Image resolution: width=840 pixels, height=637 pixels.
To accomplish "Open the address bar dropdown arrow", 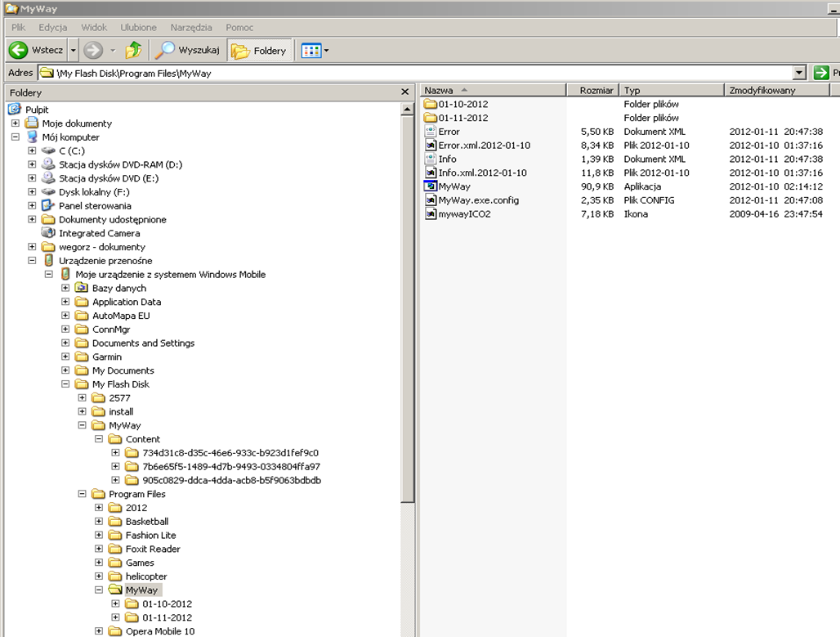I will click(x=799, y=73).
